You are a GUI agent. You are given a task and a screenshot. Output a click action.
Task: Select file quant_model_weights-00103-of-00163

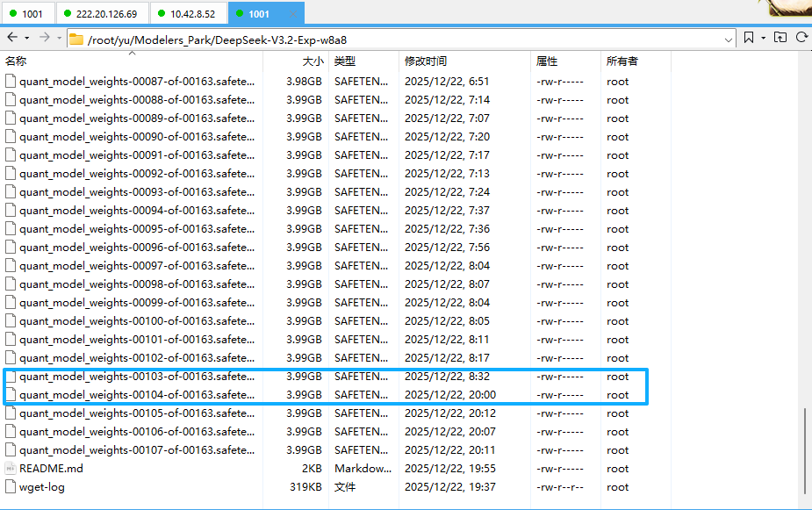pyautogui.click(x=137, y=377)
